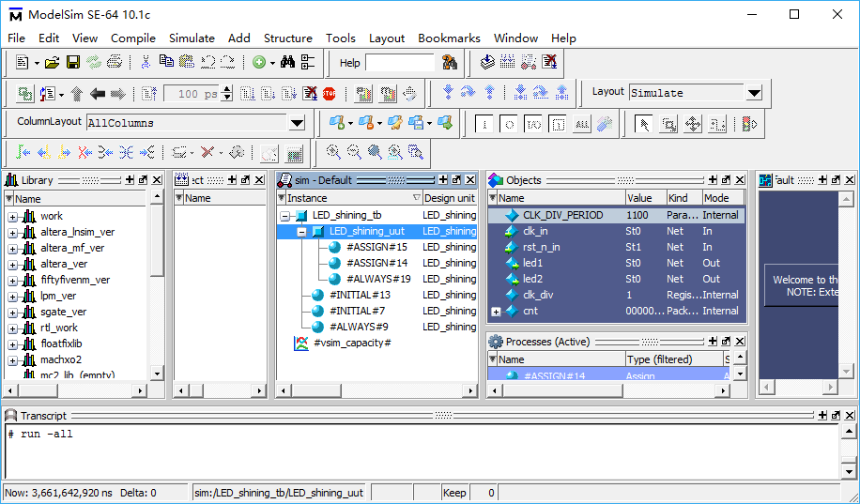Click the Collapse All list icon
This screenshot has height=504, width=860.
pos(308,62)
